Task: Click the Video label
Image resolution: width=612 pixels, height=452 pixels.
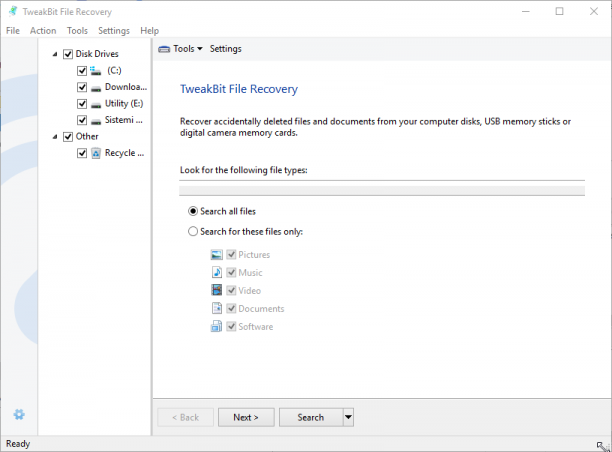Action: click(249, 291)
